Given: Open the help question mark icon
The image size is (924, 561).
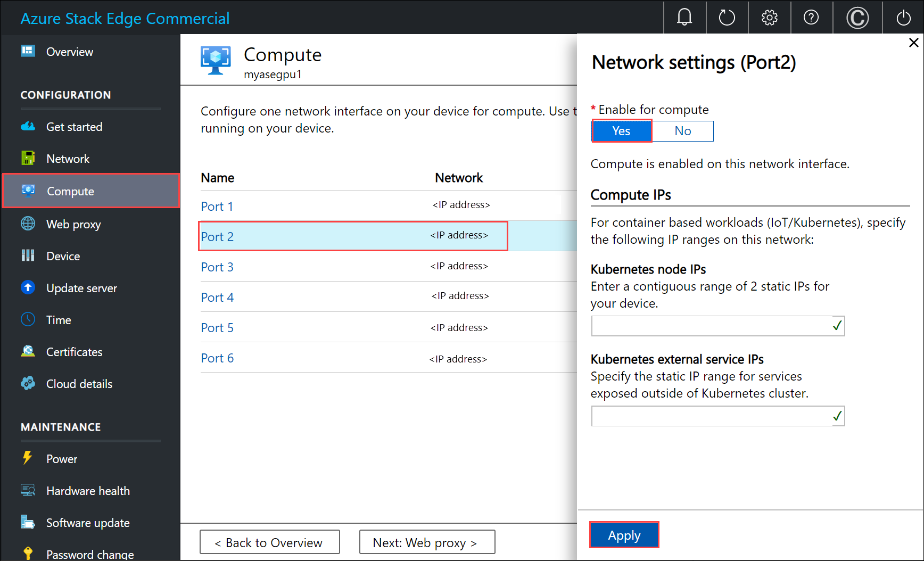Looking at the screenshot, I should (x=811, y=17).
